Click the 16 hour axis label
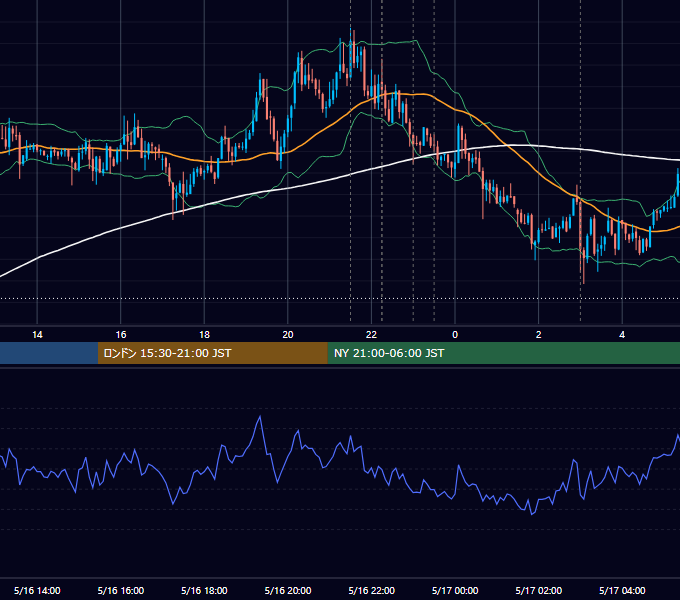 tap(121, 335)
